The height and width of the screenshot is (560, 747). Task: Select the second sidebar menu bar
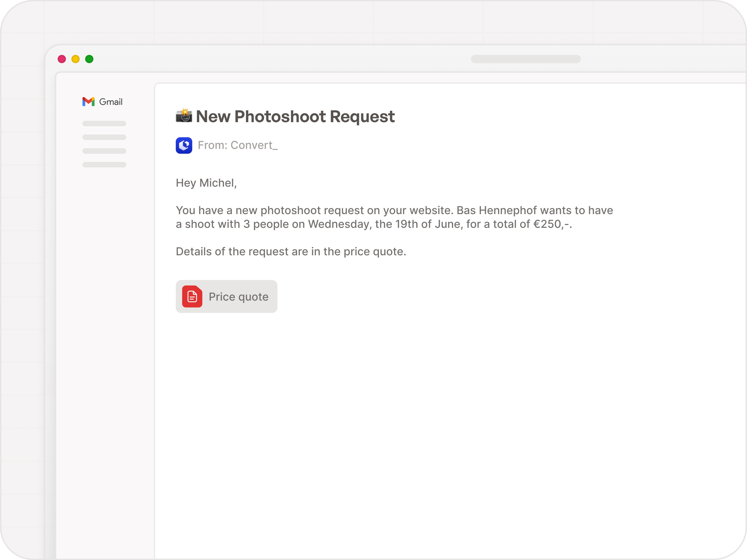point(104,137)
